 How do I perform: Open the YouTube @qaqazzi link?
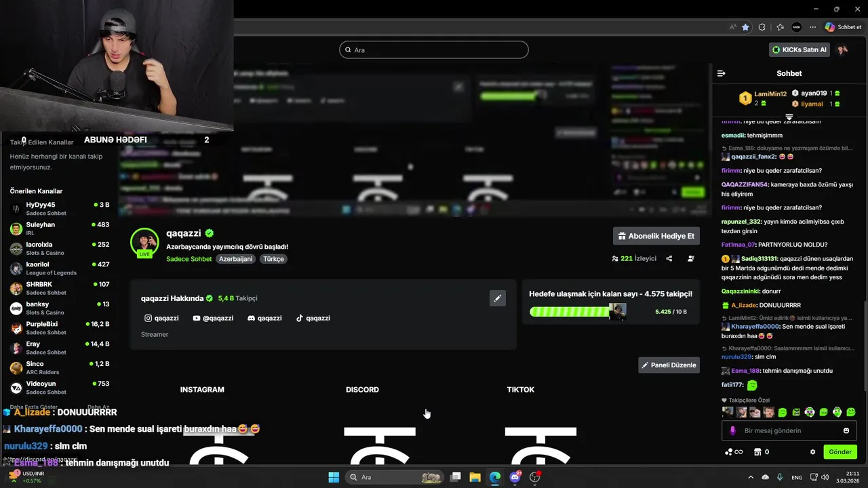(x=213, y=318)
